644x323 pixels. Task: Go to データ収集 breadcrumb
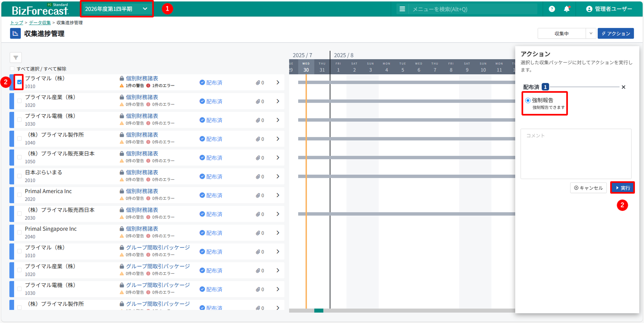click(40, 22)
